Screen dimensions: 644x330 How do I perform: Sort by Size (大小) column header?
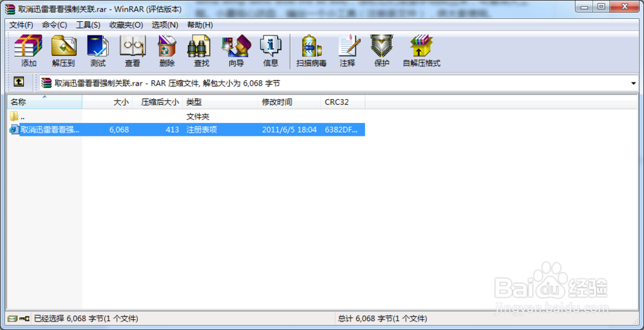(x=108, y=102)
